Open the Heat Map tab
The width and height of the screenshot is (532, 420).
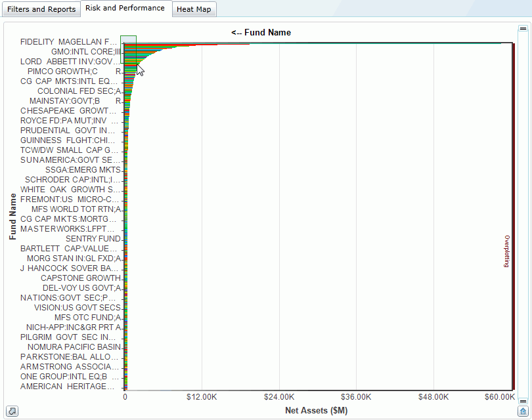[x=194, y=9]
